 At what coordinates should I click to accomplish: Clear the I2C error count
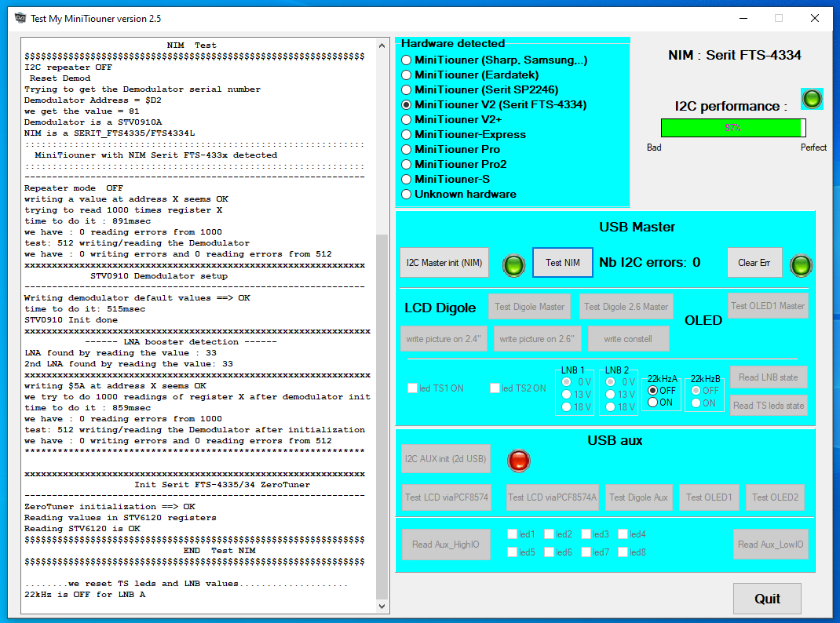point(754,263)
